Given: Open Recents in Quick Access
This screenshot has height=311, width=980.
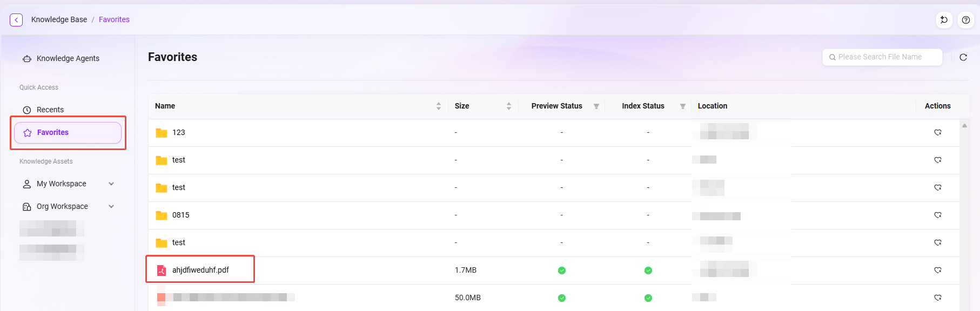Looking at the screenshot, I should [x=50, y=110].
